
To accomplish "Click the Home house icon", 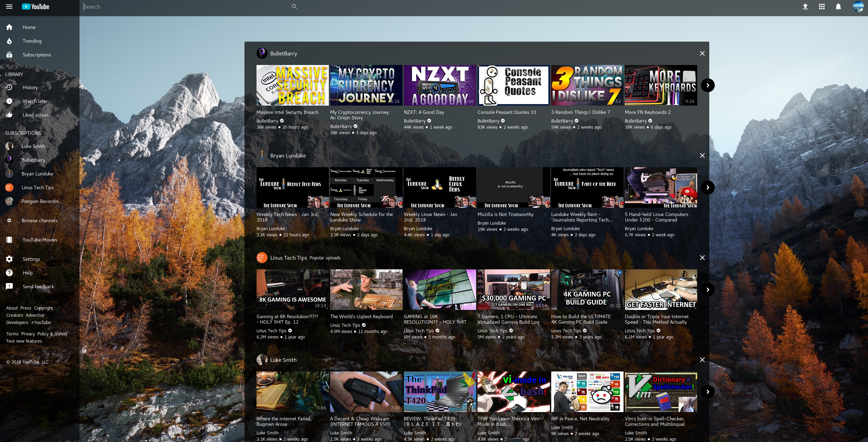I will pyautogui.click(x=9, y=27).
